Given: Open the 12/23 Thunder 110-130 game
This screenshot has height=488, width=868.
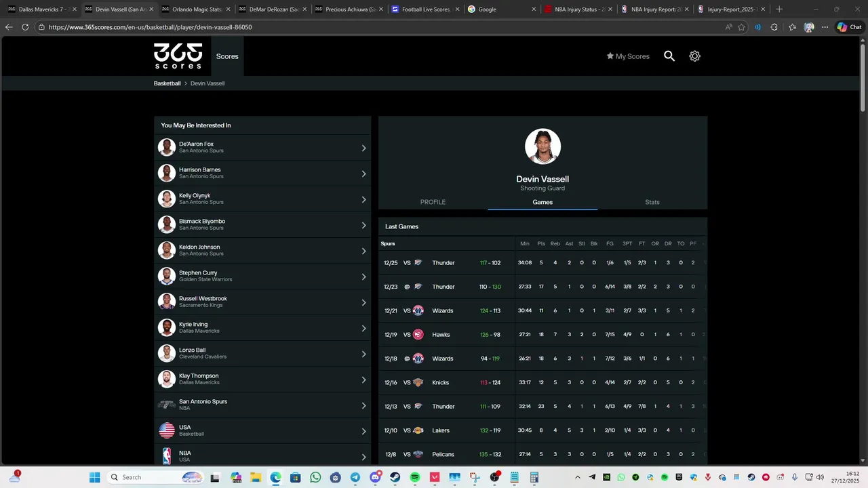Looking at the screenshot, I should click(x=542, y=287).
